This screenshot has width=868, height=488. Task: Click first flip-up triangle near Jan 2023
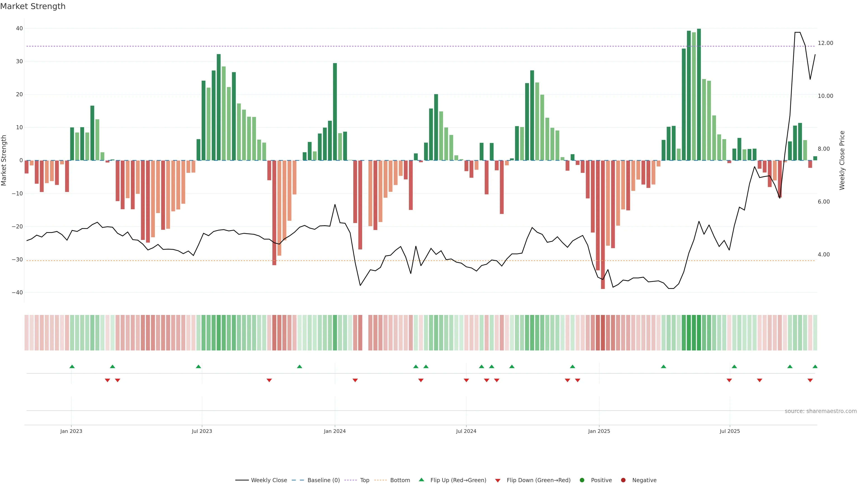point(72,366)
